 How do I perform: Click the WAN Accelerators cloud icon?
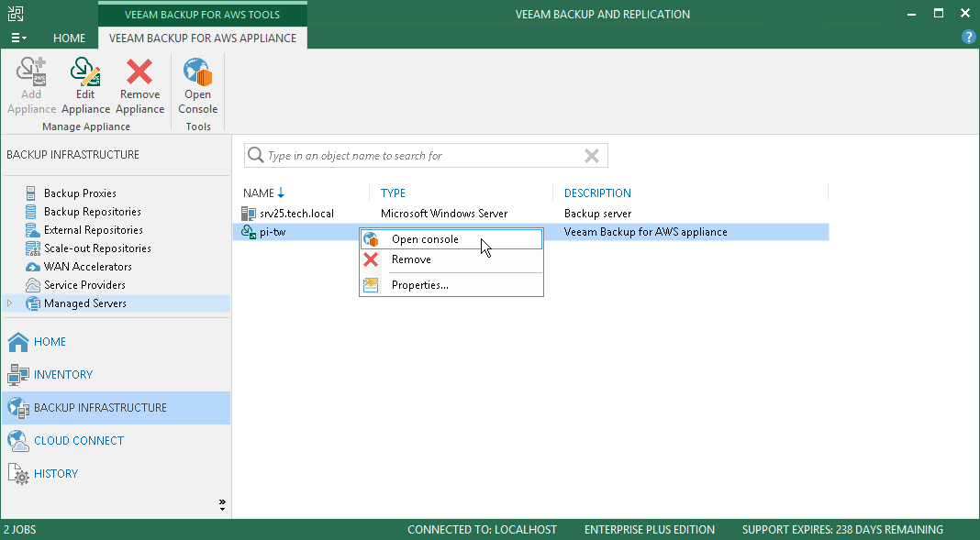pos(32,267)
